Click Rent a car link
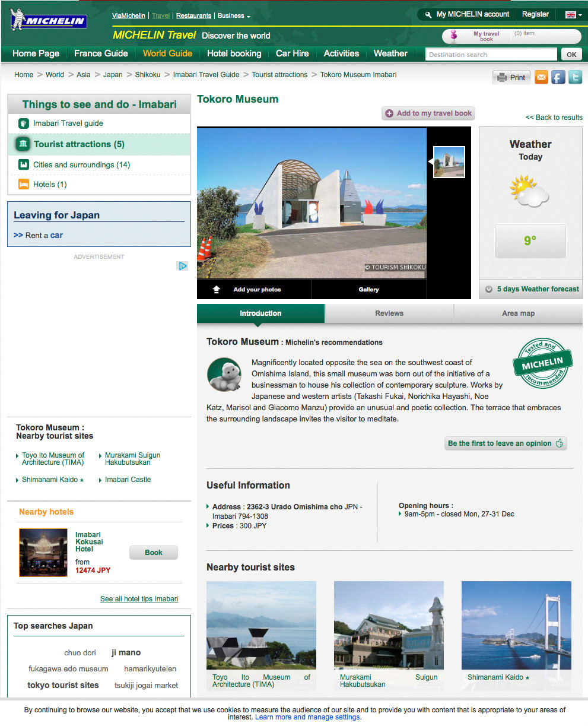This screenshot has height=726, width=588. pyautogui.click(x=44, y=235)
